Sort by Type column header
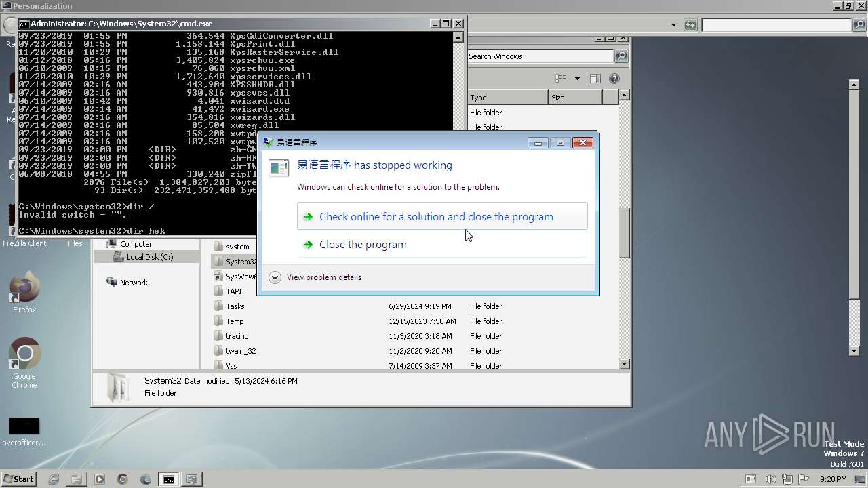 click(507, 98)
